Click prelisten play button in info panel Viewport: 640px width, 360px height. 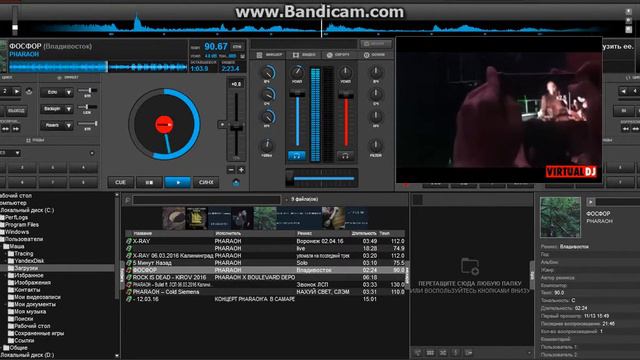pos(591,202)
